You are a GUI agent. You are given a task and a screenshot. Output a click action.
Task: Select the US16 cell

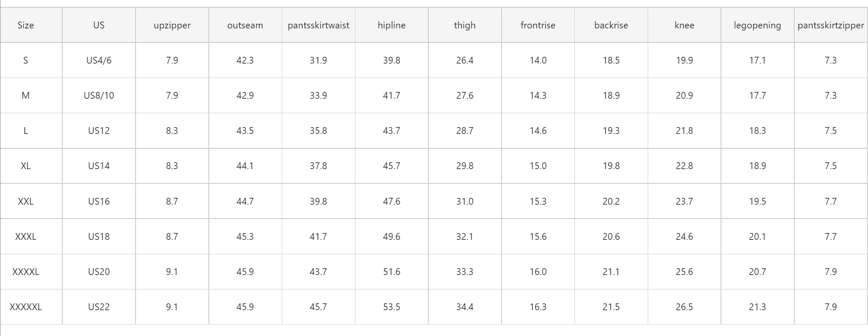[99, 201]
